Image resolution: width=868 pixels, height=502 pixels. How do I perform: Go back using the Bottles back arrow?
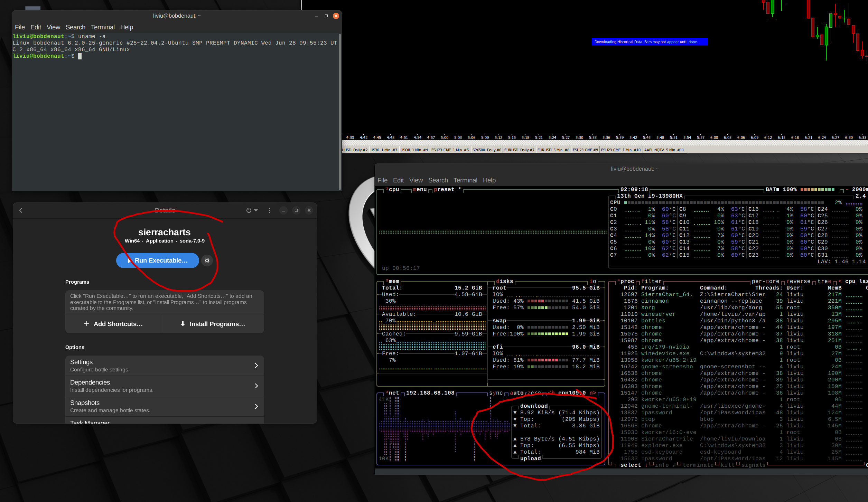[x=21, y=210]
